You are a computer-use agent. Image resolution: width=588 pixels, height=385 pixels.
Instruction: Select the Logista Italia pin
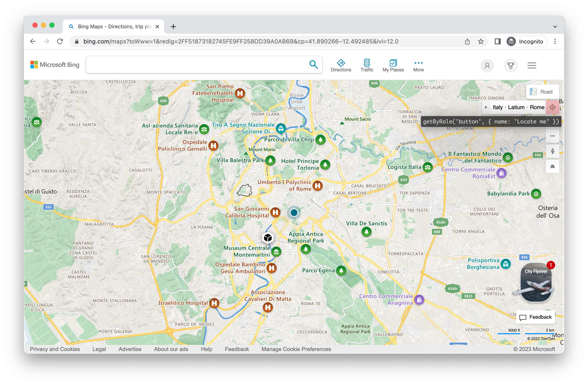click(x=428, y=167)
